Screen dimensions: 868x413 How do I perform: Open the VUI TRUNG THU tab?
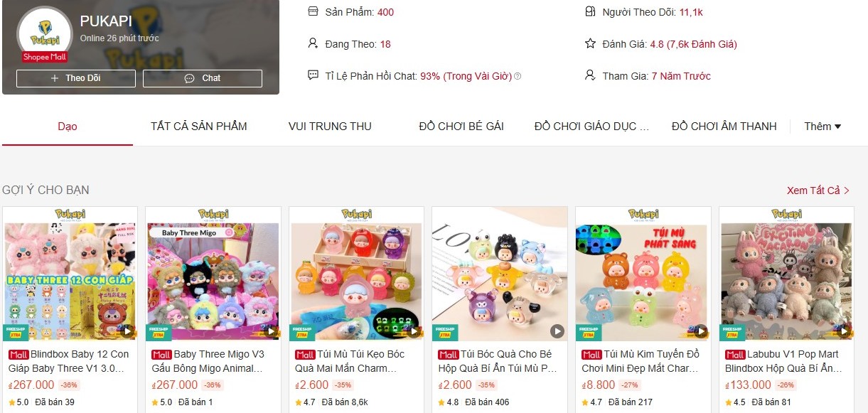tap(330, 127)
